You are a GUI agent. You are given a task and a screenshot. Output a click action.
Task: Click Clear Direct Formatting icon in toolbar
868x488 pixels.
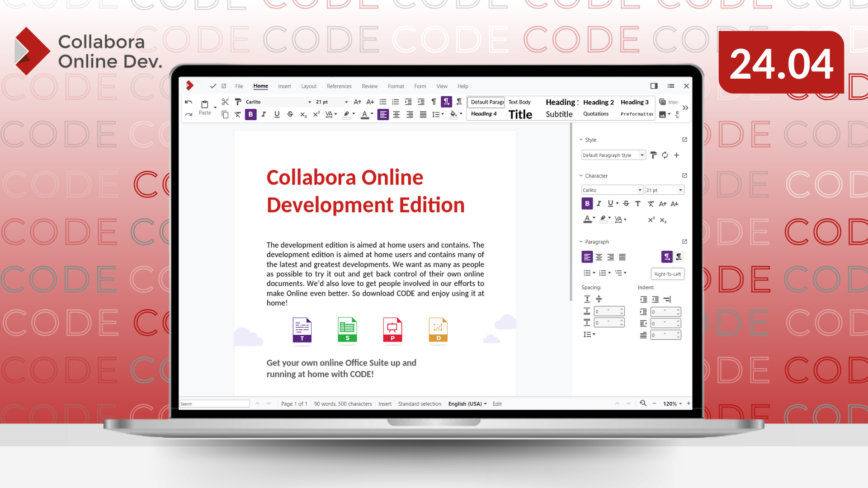pyautogui.click(x=238, y=115)
